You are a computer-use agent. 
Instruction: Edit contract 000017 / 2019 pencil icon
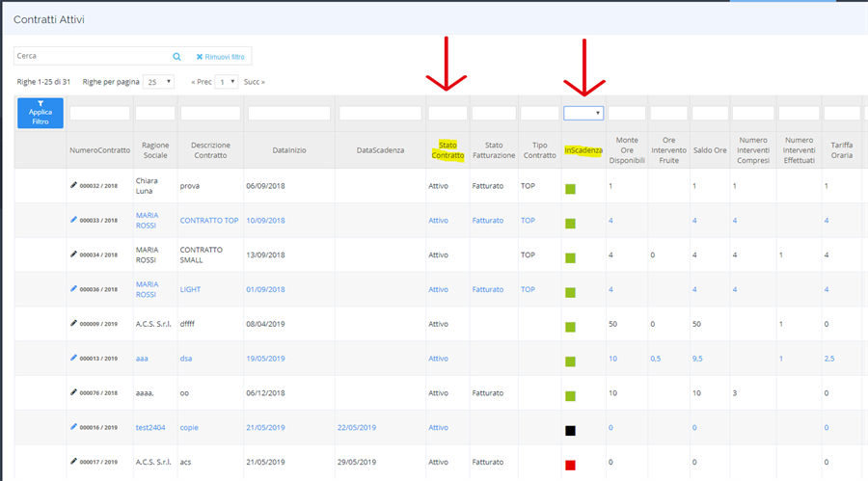pyautogui.click(x=73, y=461)
